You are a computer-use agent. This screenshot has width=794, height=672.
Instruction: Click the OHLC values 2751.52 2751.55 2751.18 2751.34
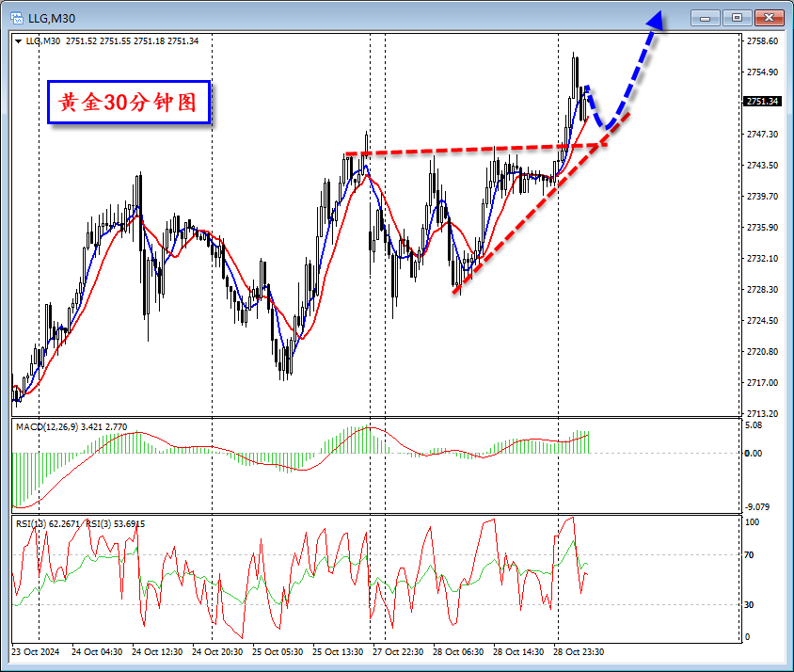click(132, 41)
